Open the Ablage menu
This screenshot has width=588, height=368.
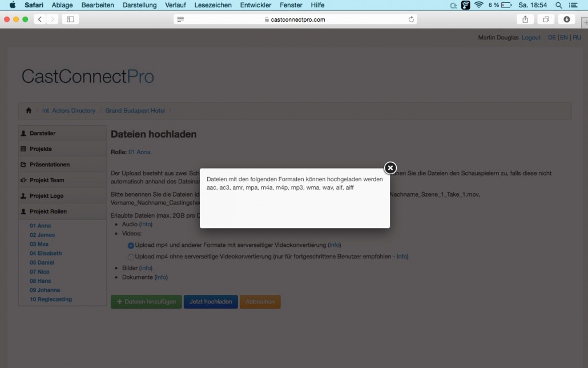62,5
